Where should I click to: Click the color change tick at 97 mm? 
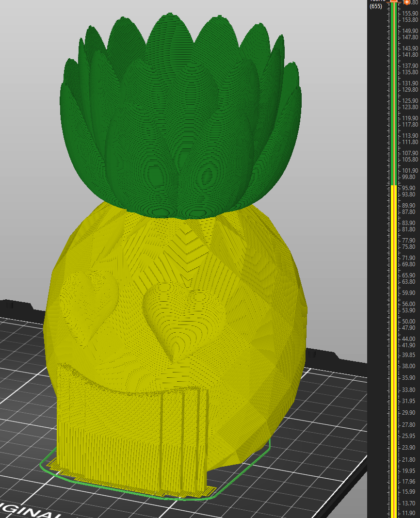[x=393, y=185]
